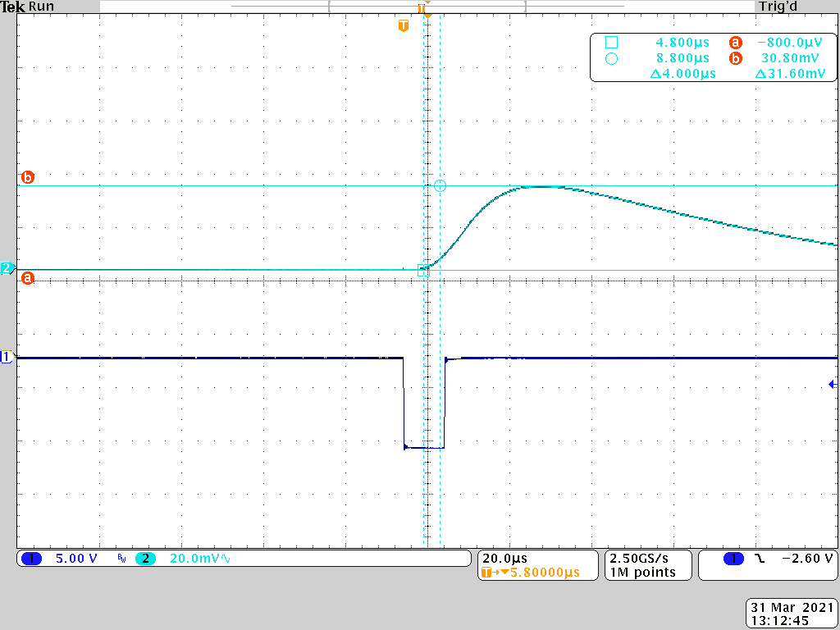Click the channel 2 ground reference marker

click(7, 268)
